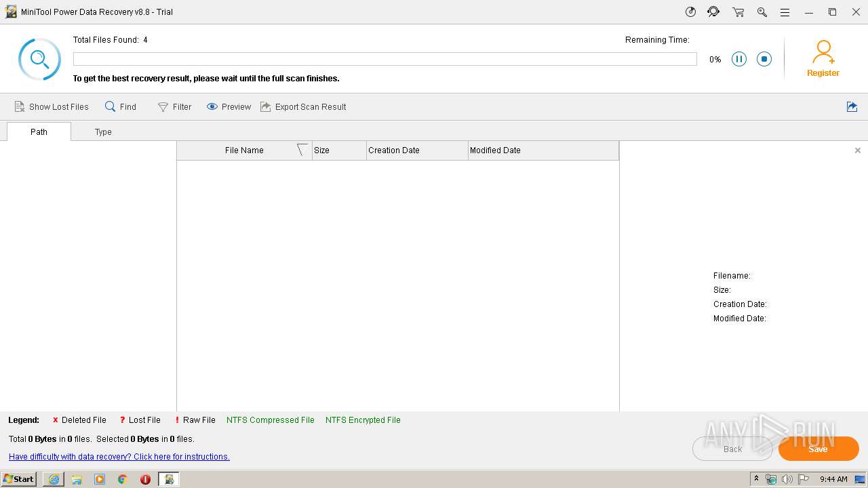Sort by the Size column
The width and height of the screenshot is (868, 488).
tap(339, 150)
